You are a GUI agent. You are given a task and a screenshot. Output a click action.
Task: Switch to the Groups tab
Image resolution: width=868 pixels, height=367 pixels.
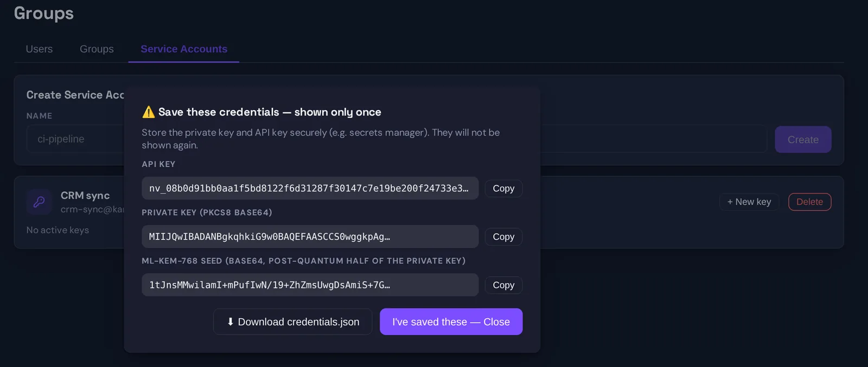[97, 49]
